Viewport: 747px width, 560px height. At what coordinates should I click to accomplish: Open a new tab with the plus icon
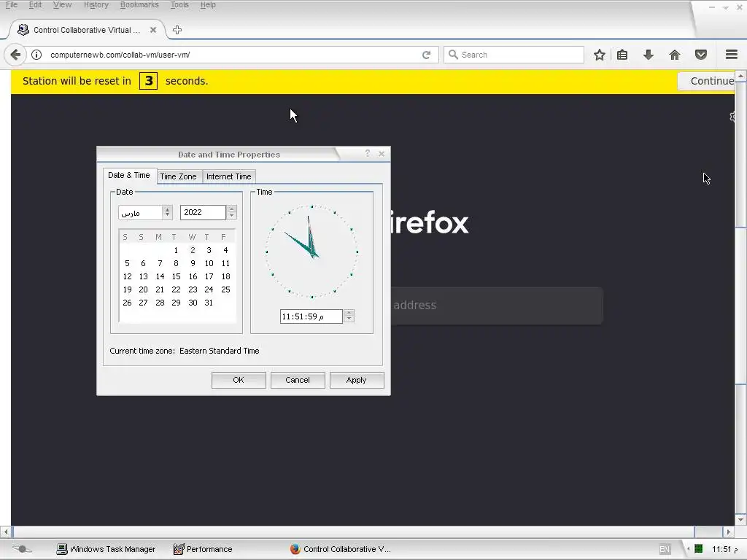tap(177, 30)
